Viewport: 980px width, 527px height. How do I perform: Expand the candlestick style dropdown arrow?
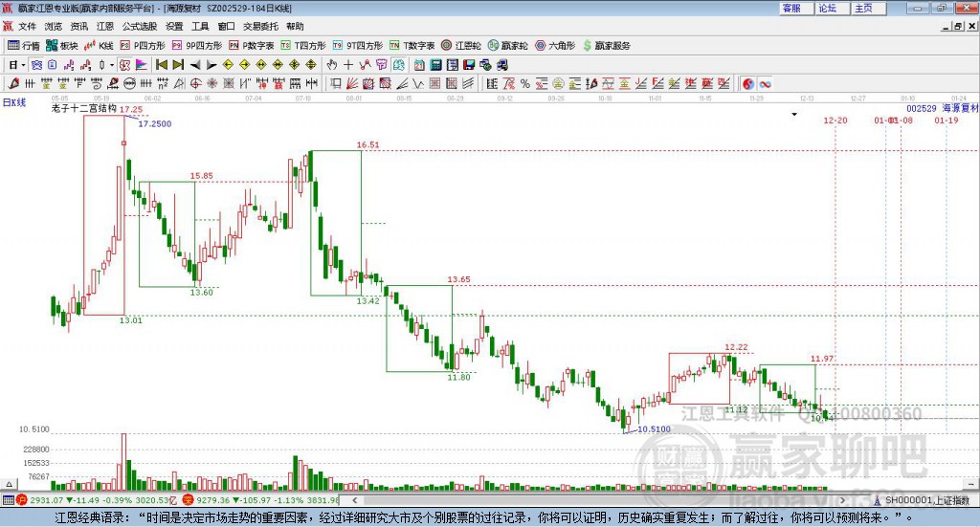pos(112,64)
